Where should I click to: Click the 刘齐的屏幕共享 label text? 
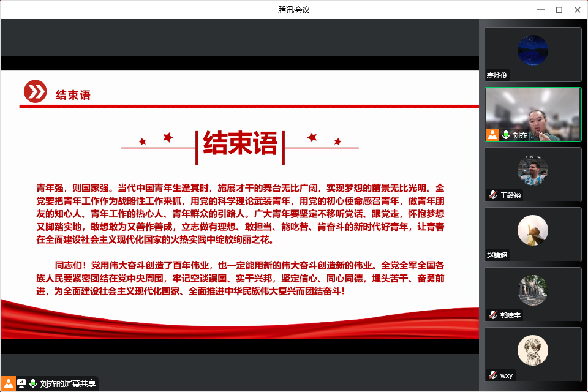tap(68, 384)
